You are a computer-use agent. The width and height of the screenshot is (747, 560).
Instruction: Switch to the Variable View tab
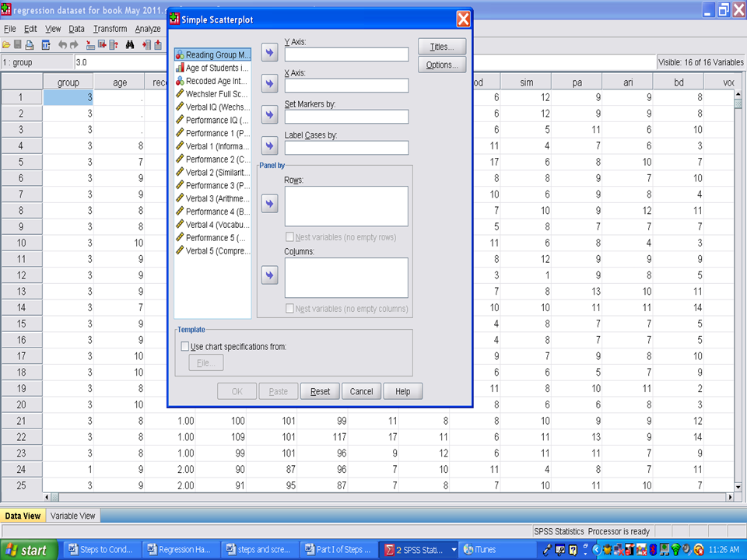pos(73,516)
